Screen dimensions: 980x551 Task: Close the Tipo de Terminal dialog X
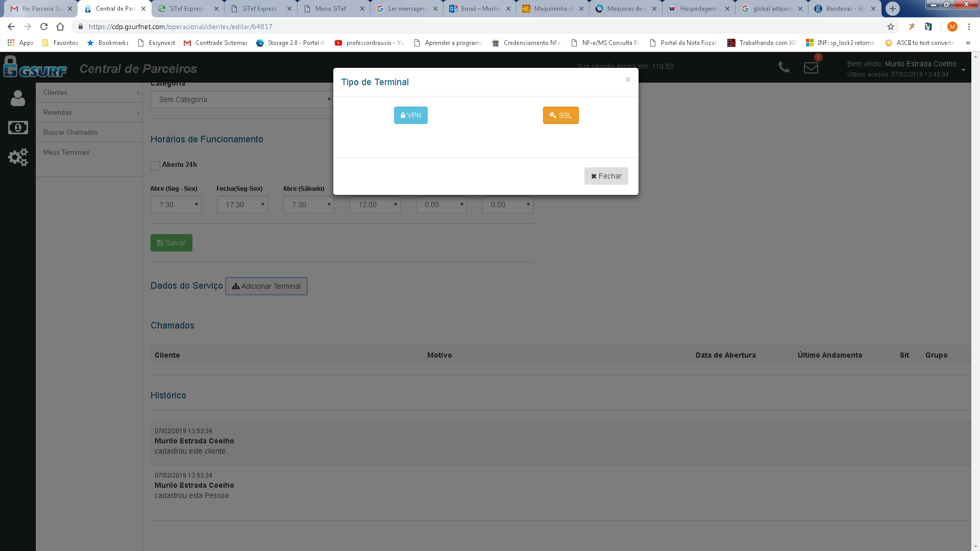pyautogui.click(x=627, y=80)
